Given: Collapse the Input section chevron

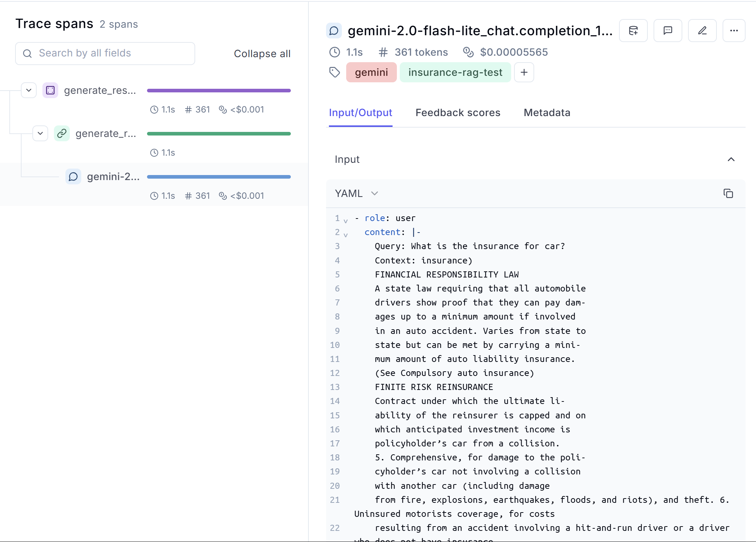Looking at the screenshot, I should [x=731, y=159].
